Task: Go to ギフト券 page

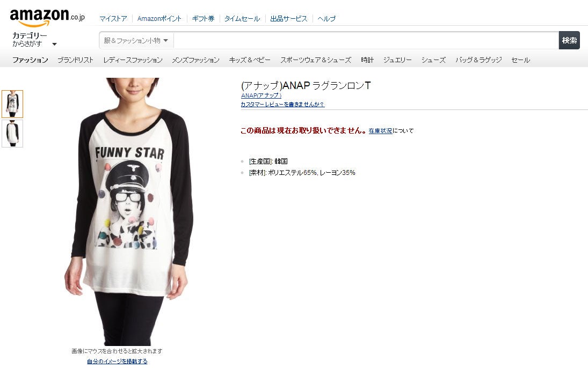Action: [204, 19]
